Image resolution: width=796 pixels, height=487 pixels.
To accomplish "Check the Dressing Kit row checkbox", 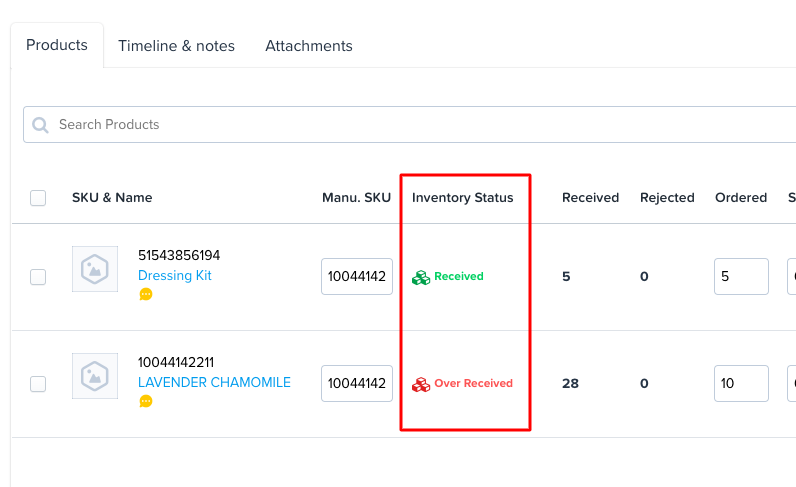I will click(38, 277).
